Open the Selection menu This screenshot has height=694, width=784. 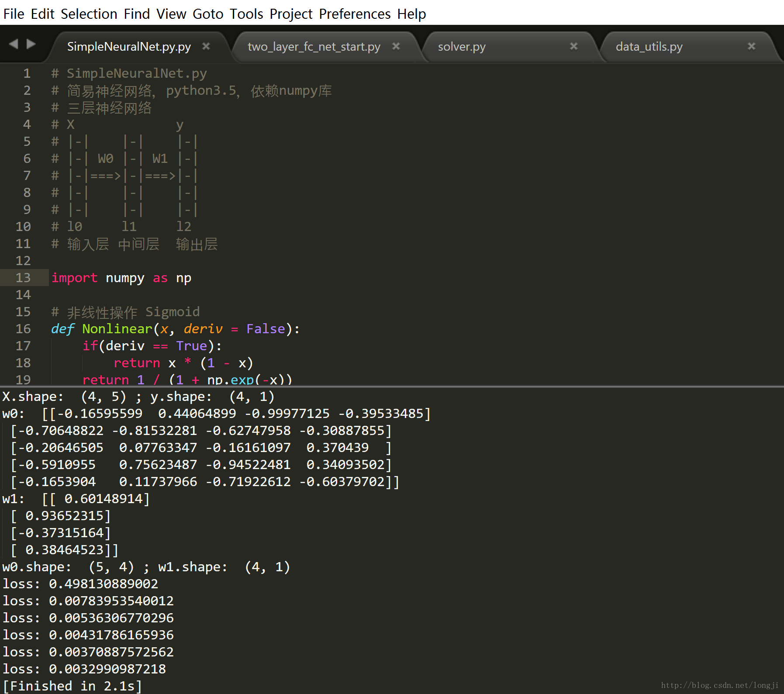pos(89,14)
